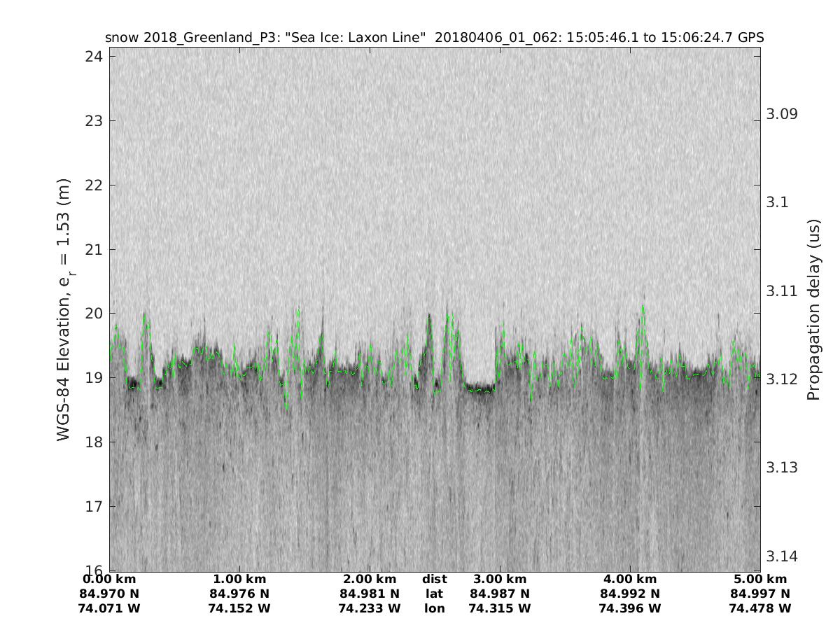Click the 'lon' row label

coord(434,608)
